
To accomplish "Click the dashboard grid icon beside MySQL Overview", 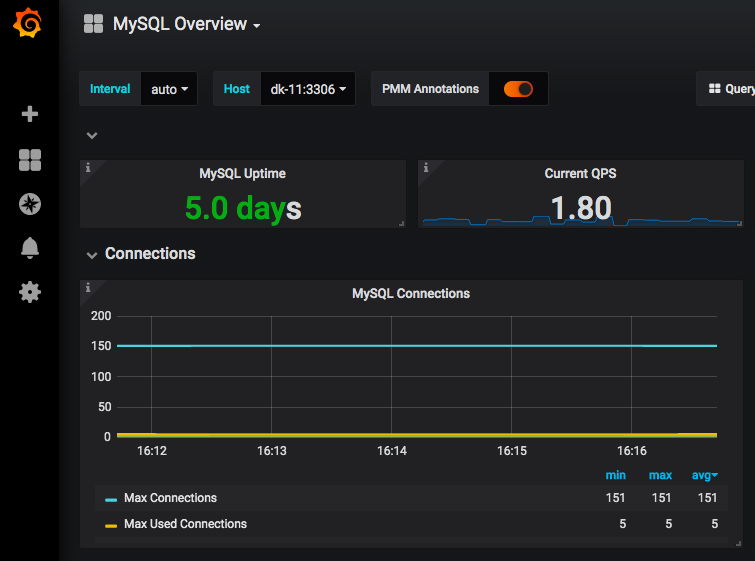I will click(x=93, y=24).
